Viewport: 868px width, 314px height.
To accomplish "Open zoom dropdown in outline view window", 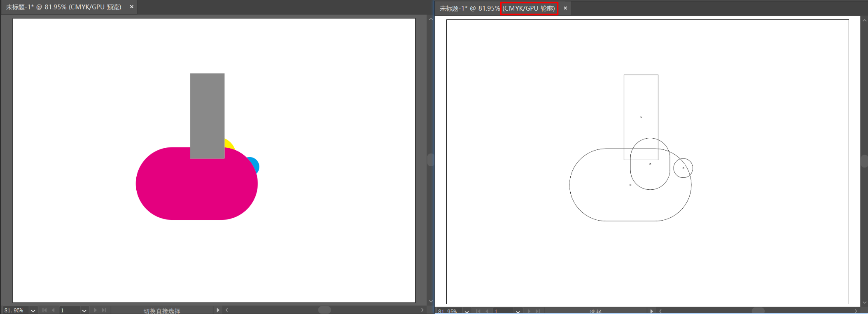I will pyautogui.click(x=467, y=312).
